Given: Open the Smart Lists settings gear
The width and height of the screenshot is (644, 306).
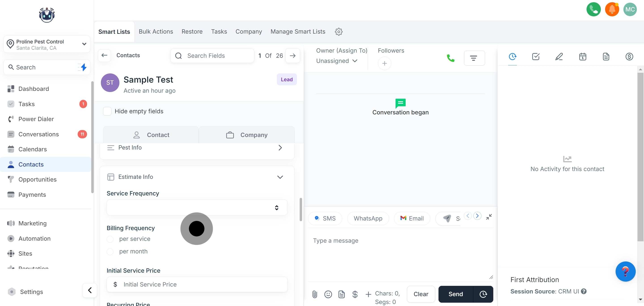Looking at the screenshot, I should 339,32.
